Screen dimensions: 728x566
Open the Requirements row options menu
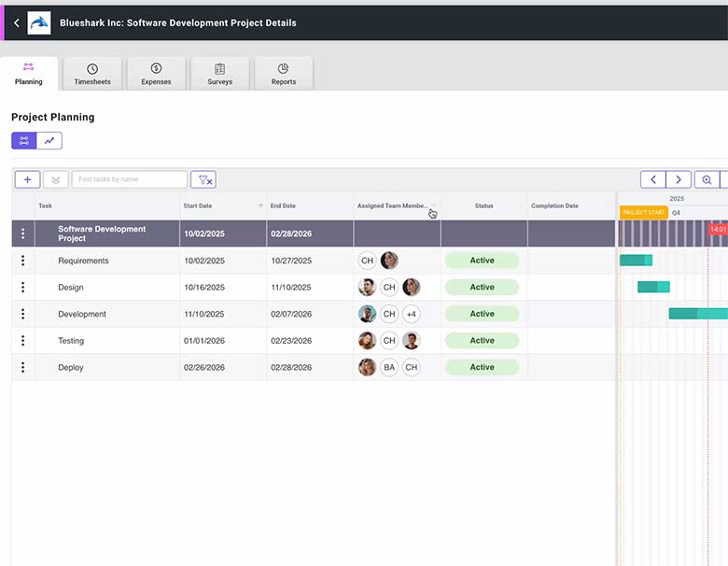click(22, 261)
